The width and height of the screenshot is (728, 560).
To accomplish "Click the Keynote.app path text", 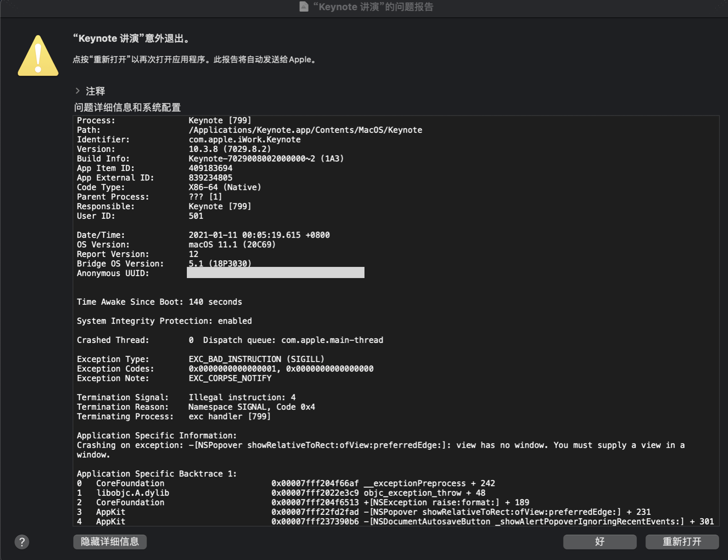I will click(305, 130).
